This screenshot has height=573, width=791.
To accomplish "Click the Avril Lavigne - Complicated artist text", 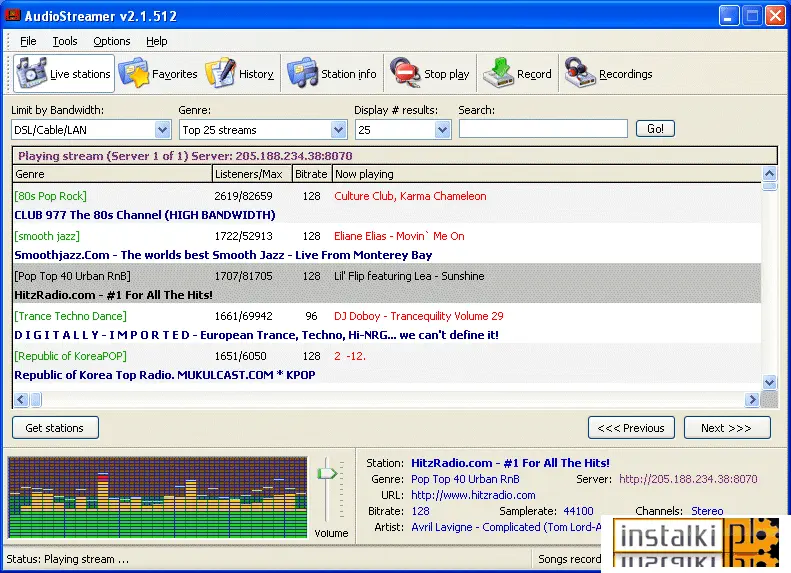I will pos(506,527).
